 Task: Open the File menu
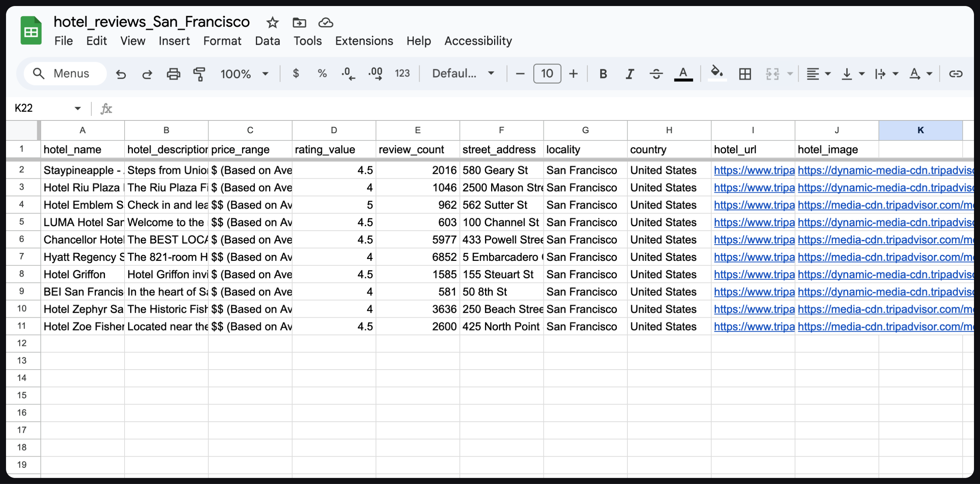pos(64,41)
